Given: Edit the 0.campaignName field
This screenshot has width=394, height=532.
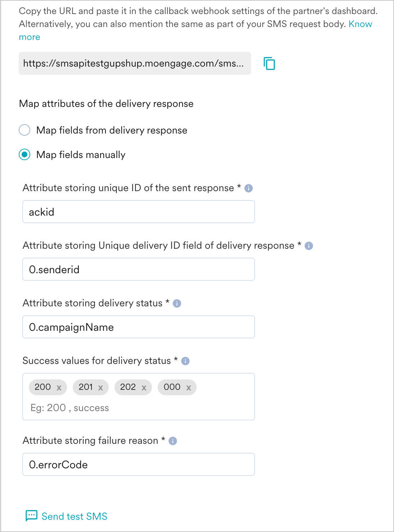Looking at the screenshot, I should click(x=139, y=327).
